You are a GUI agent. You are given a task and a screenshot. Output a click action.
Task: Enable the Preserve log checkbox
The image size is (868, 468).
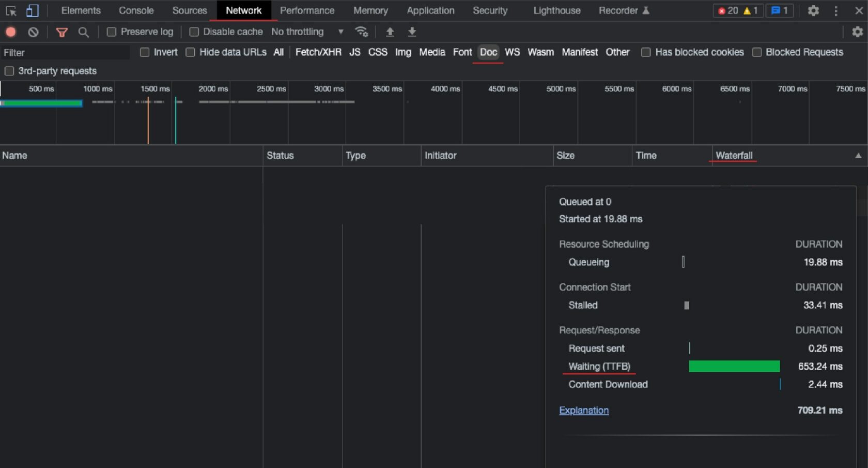tap(111, 32)
